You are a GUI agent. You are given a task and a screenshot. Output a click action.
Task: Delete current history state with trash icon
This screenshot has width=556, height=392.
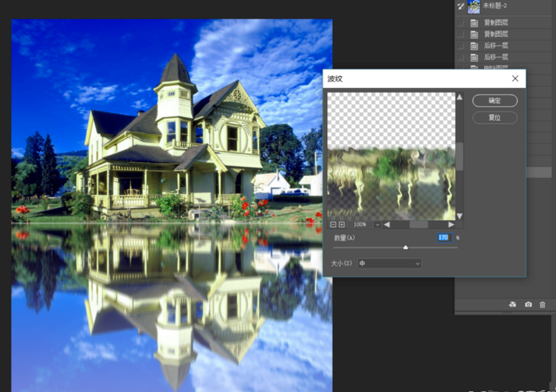542,305
